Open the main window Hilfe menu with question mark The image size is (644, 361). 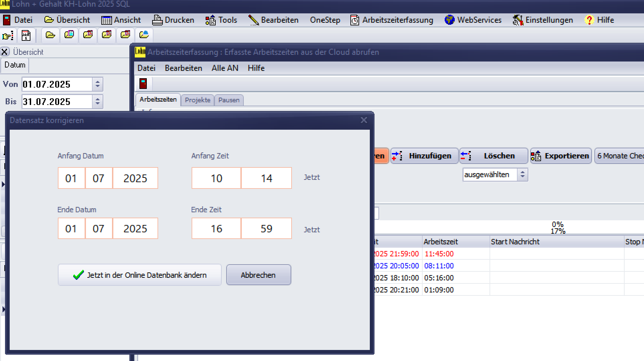coord(600,20)
